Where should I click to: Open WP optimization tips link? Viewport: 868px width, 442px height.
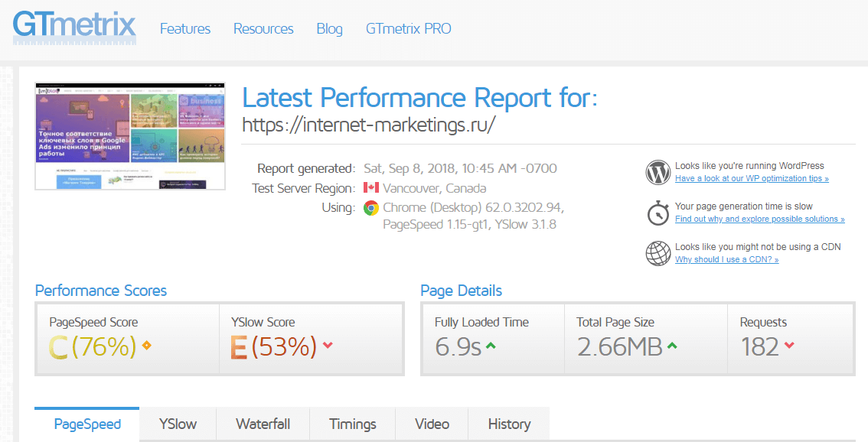tap(751, 179)
